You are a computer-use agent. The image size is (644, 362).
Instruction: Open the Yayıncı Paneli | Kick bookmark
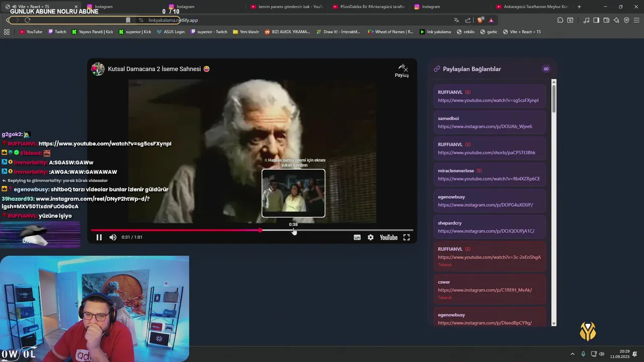point(93,32)
